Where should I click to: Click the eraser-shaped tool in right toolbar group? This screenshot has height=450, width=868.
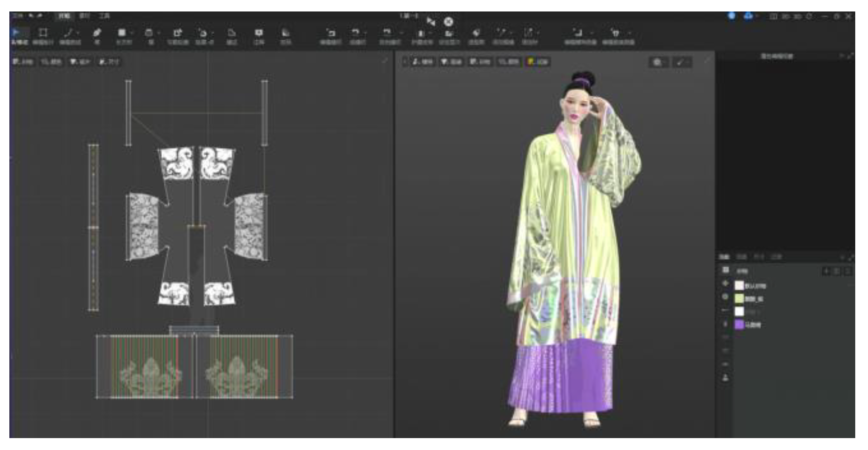pyautogui.click(x=476, y=33)
